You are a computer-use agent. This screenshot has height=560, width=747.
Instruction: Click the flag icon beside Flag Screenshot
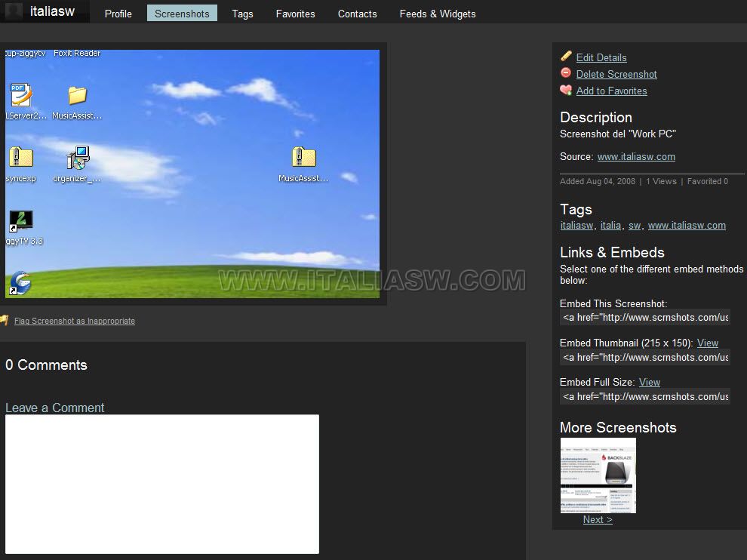point(5,320)
